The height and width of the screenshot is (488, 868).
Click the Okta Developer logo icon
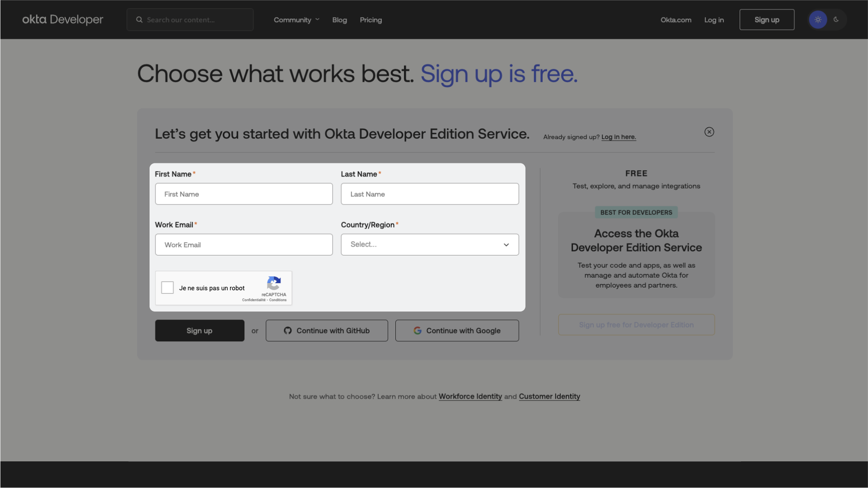coord(63,19)
